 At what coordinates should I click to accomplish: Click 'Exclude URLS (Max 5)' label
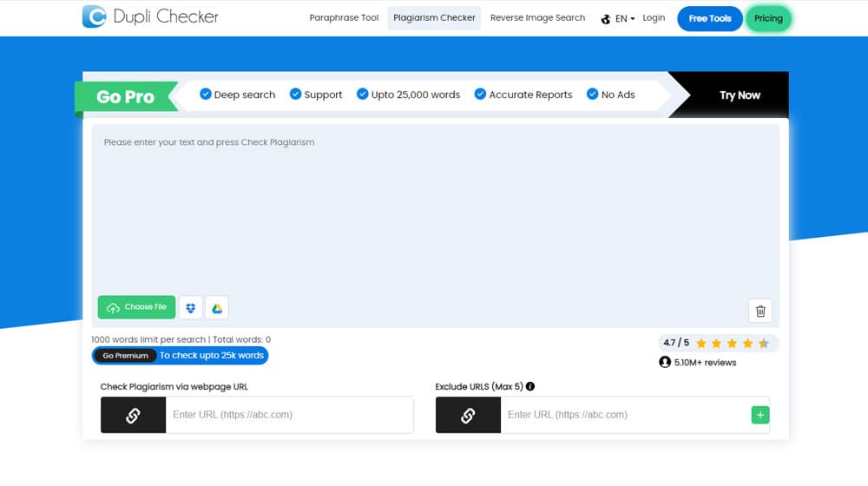pos(479,386)
